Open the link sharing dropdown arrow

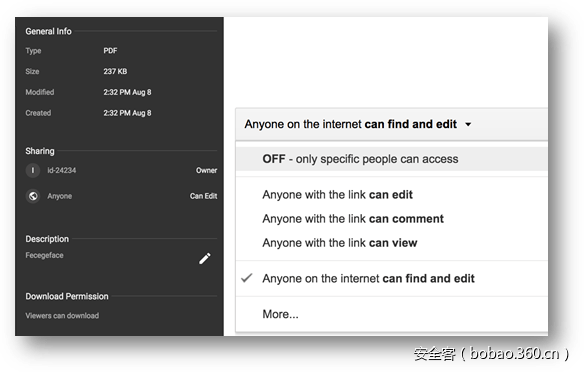[468, 124]
